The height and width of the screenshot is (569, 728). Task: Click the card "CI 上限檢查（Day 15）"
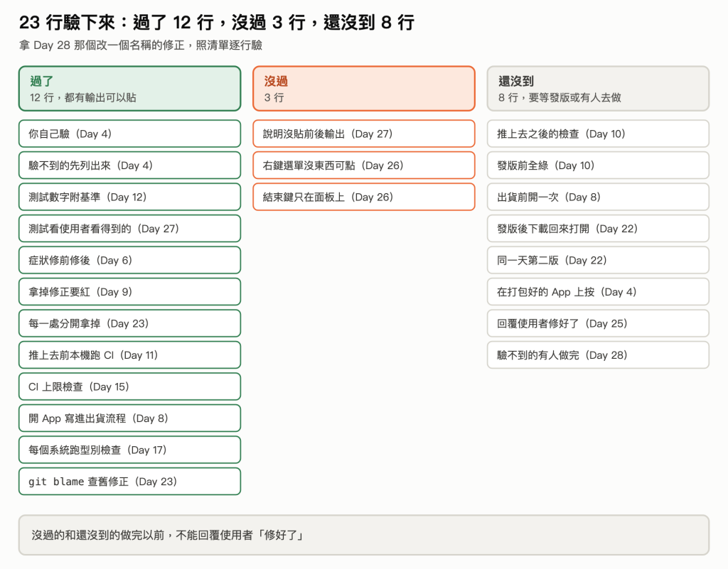130,386
